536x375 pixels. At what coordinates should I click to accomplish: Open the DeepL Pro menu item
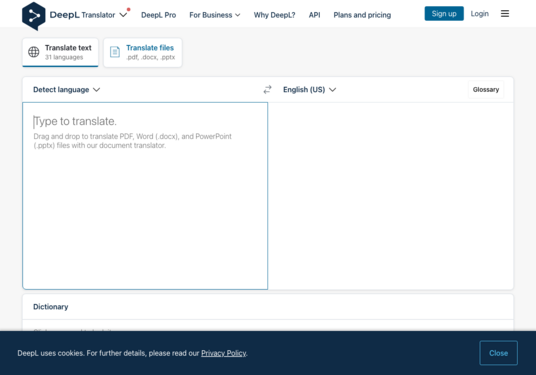point(159,15)
